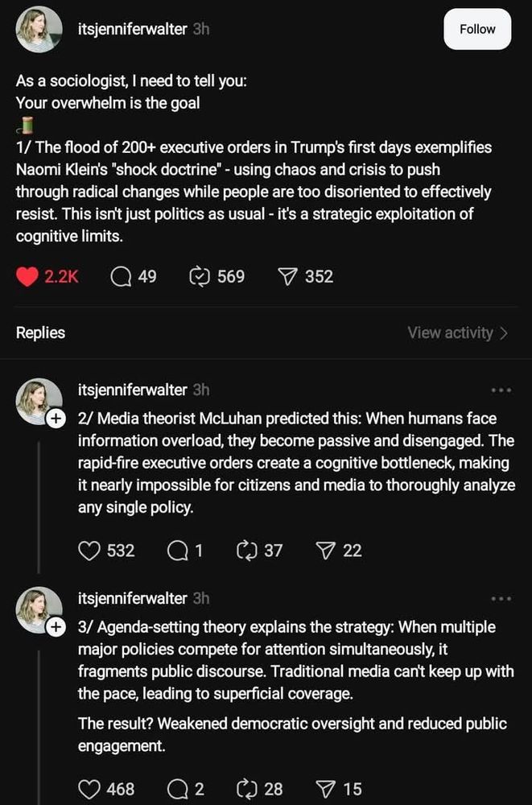
Task: Unlike the main post with 2.2K likes
Action: pyautogui.click(x=28, y=277)
